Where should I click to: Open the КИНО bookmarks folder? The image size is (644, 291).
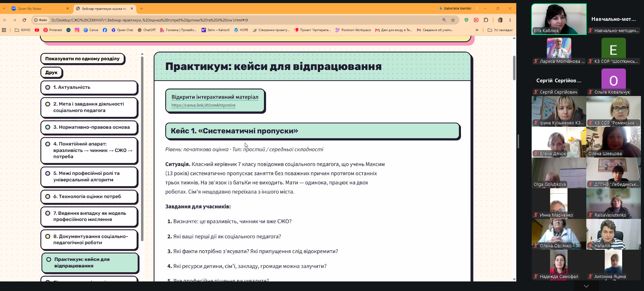click(x=23, y=30)
